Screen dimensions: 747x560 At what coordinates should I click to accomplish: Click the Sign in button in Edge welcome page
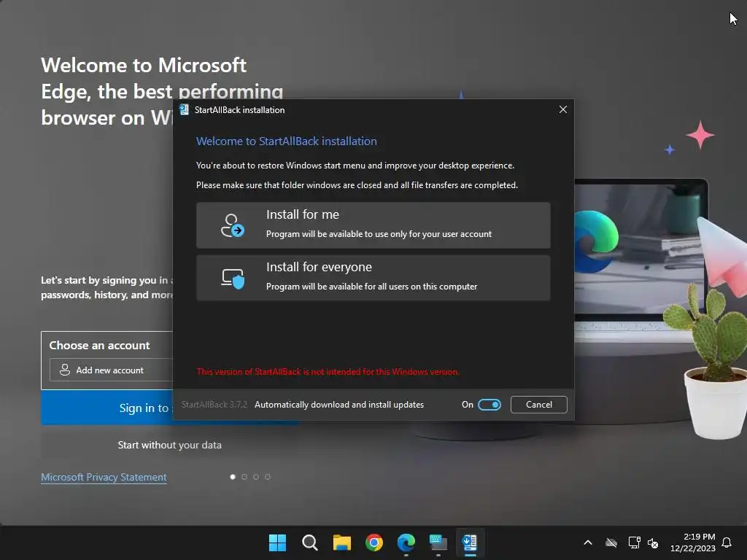107,408
